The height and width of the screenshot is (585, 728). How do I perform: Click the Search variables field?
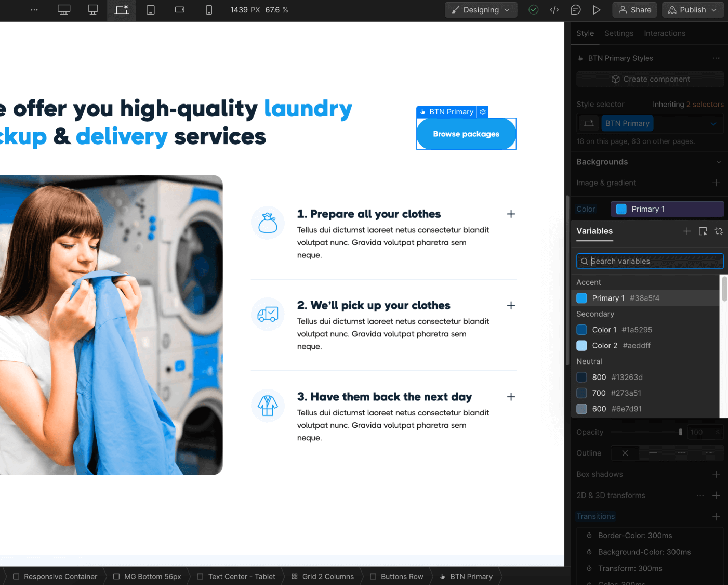pos(650,261)
